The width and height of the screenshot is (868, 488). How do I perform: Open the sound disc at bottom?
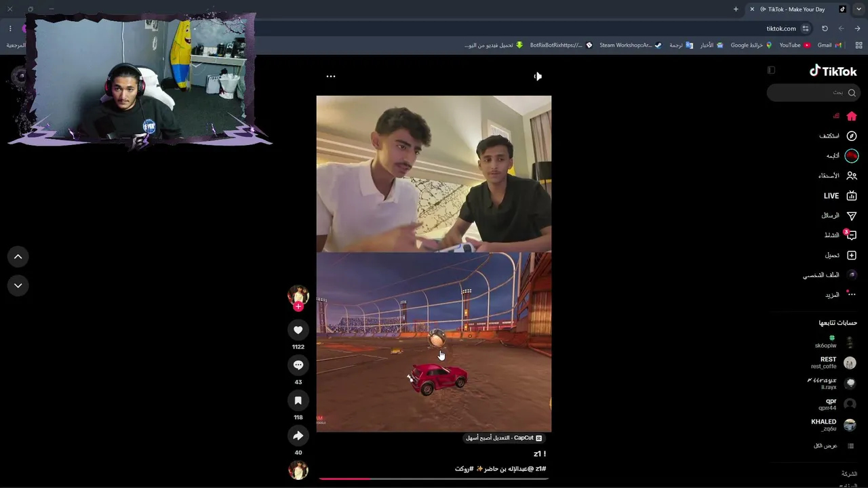(x=298, y=470)
